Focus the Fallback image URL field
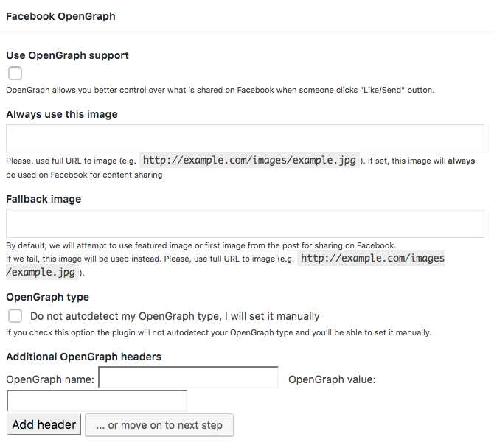The height and width of the screenshot is (448, 494). click(x=245, y=223)
